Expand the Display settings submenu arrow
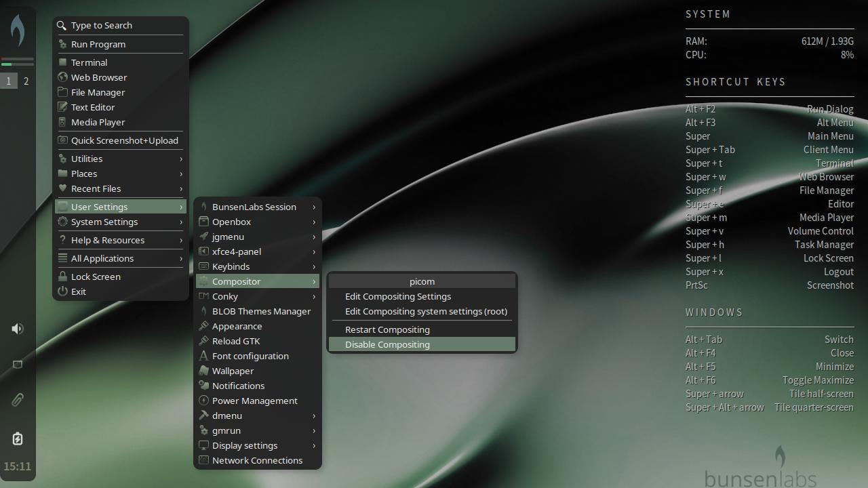The image size is (868, 488). pyautogui.click(x=314, y=445)
